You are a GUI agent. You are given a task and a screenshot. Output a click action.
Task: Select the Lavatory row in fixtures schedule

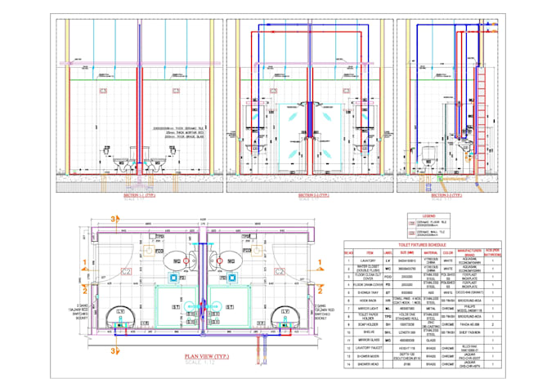pyautogui.click(x=423, y=261)
